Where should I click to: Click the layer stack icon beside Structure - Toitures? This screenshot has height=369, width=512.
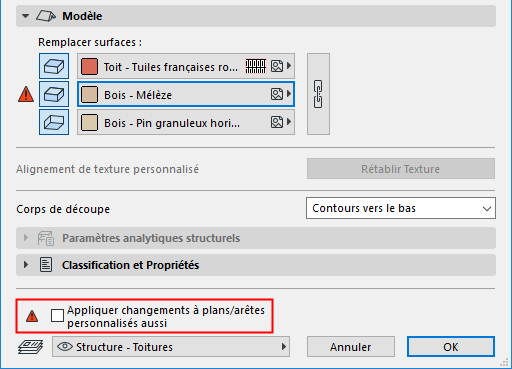(x=30, y=347)
